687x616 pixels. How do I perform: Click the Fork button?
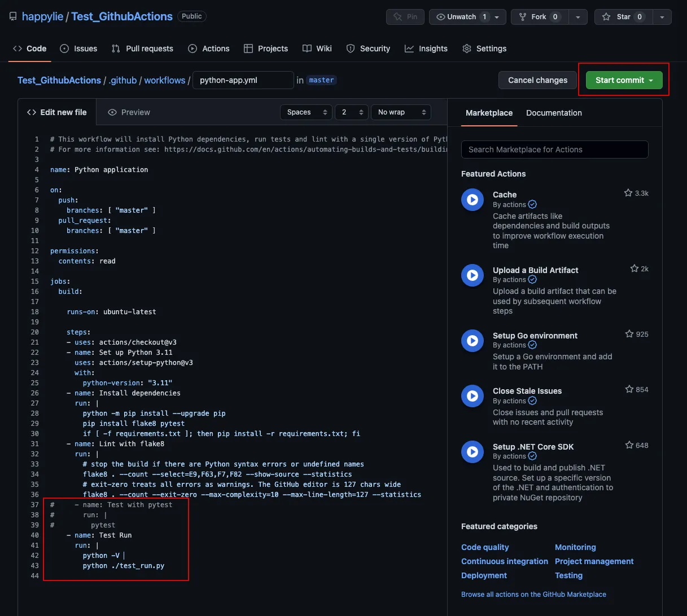coord(539,17)
